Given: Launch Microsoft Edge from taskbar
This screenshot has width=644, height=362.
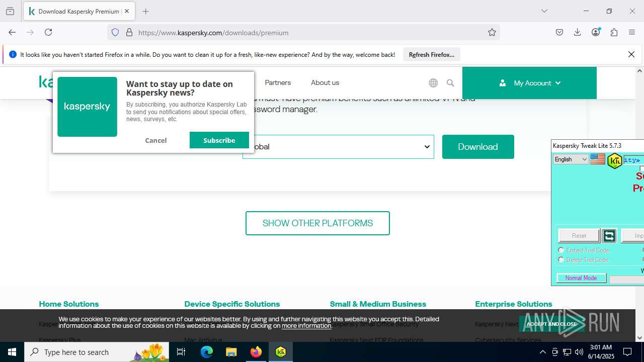Looking at the screenshot, I should [x=207, y=352].
